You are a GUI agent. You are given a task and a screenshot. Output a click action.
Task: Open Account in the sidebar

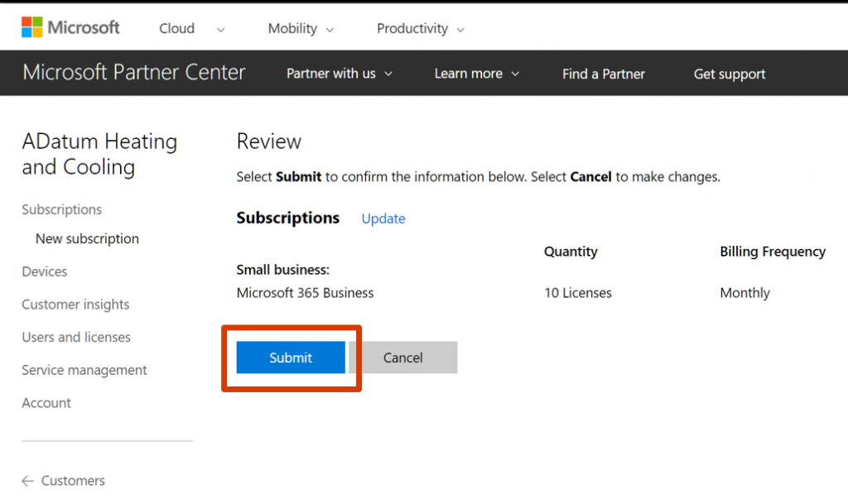click(46, 403)
